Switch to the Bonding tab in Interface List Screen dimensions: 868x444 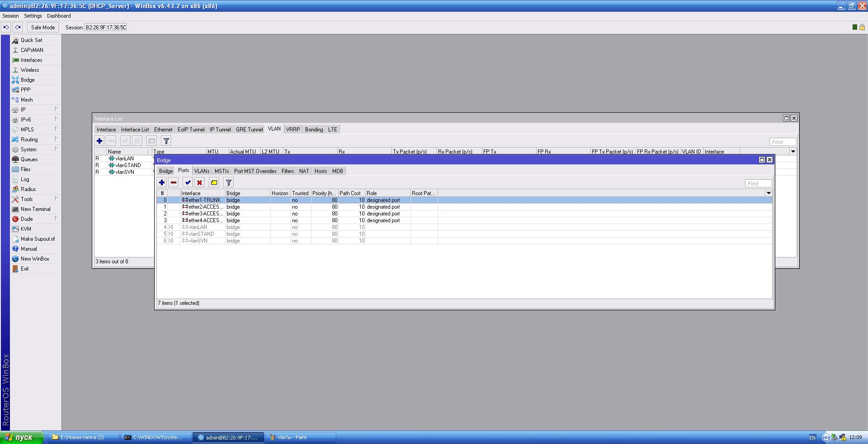click(x=314, y=130)
